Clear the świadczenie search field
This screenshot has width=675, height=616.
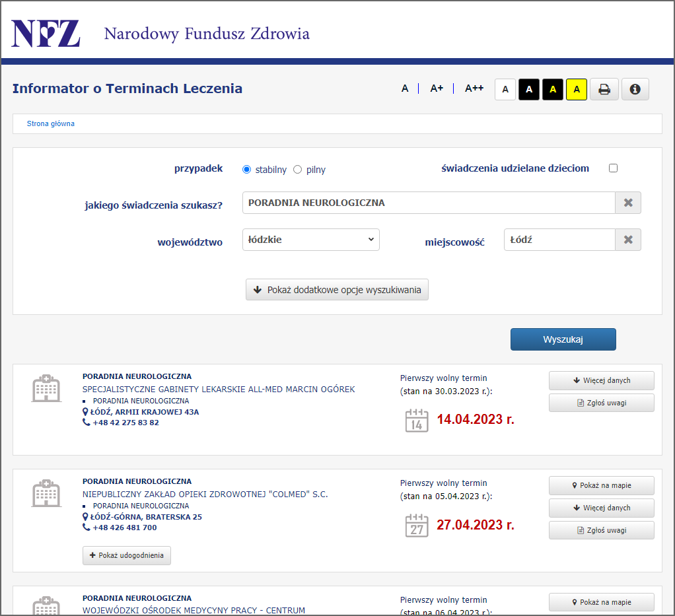628,203
